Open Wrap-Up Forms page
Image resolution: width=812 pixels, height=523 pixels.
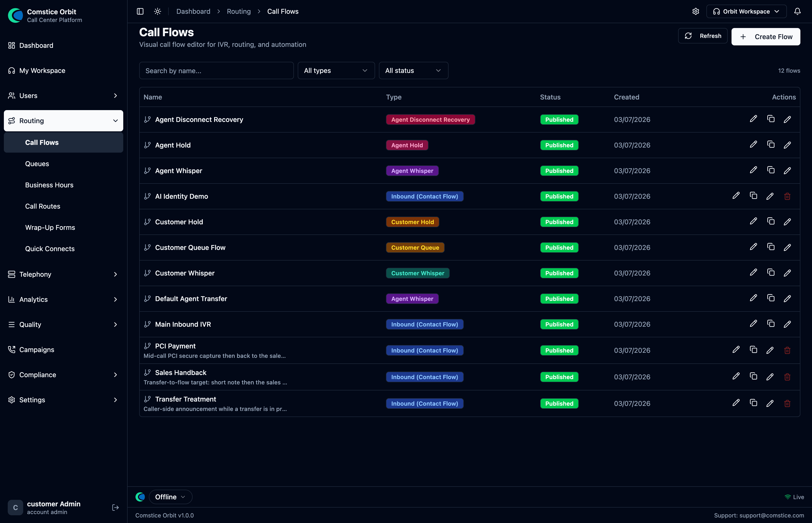tap(63, 227)
